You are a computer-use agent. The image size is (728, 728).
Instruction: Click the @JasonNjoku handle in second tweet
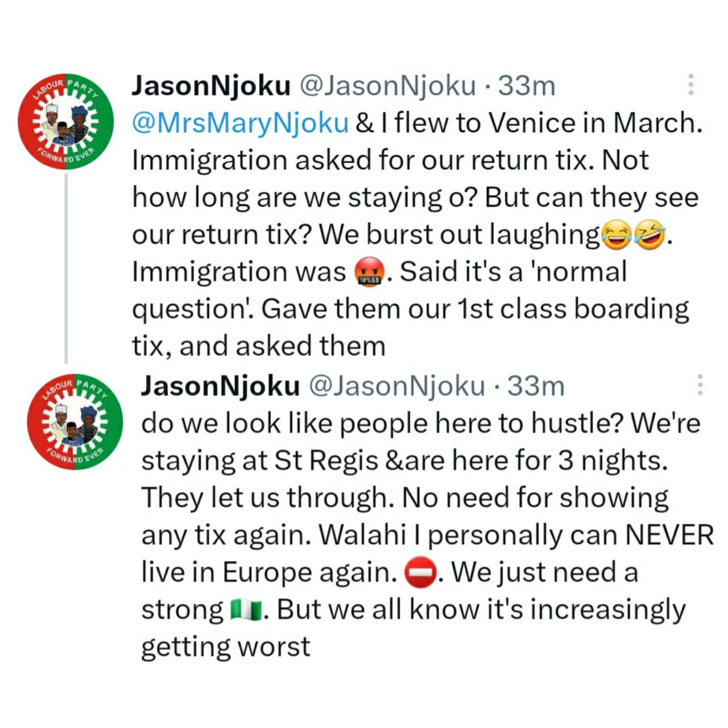point(396,386)
